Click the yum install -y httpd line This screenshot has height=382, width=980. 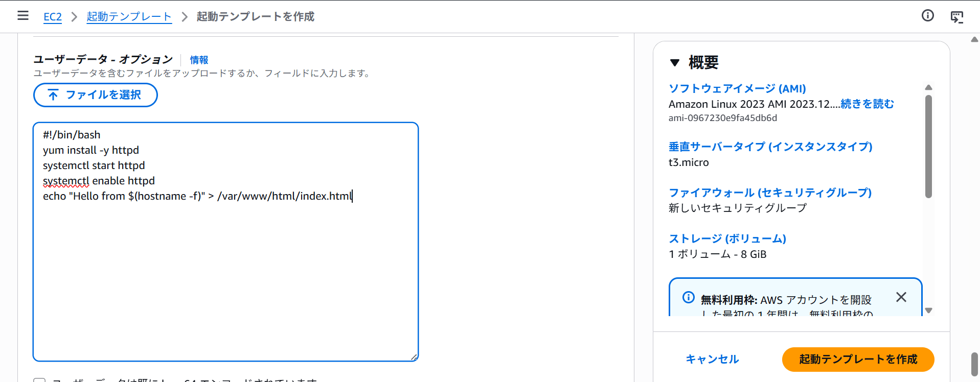click(91, 150)
